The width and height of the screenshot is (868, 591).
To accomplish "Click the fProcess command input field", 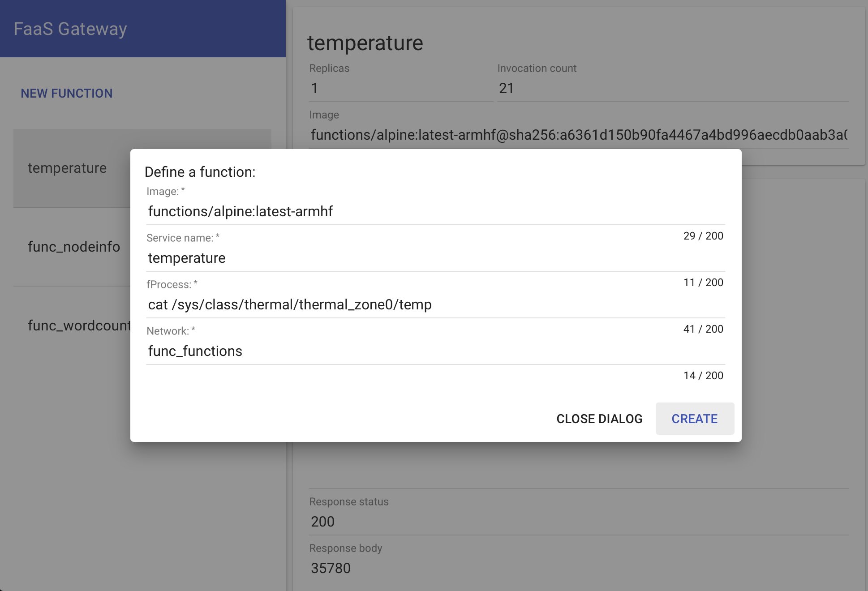I will 435,304.
